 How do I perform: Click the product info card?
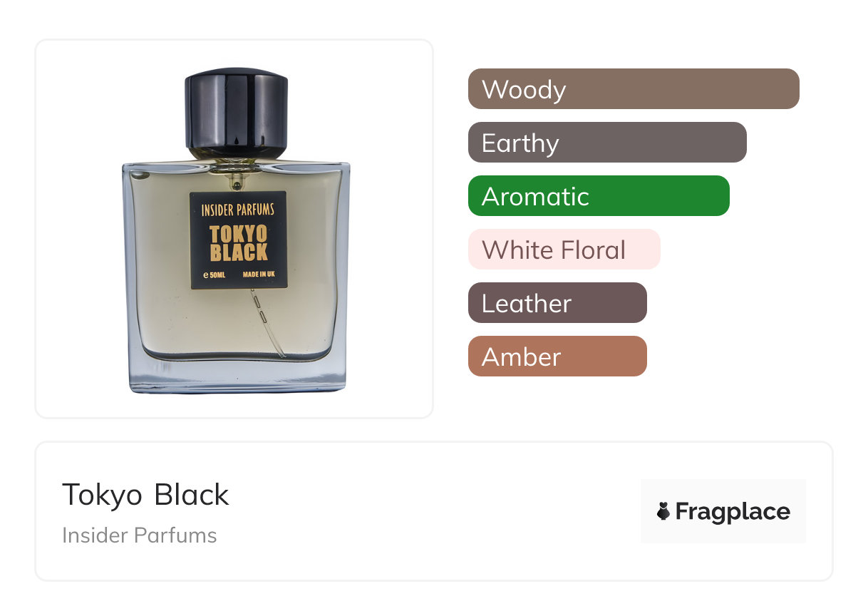434,511
